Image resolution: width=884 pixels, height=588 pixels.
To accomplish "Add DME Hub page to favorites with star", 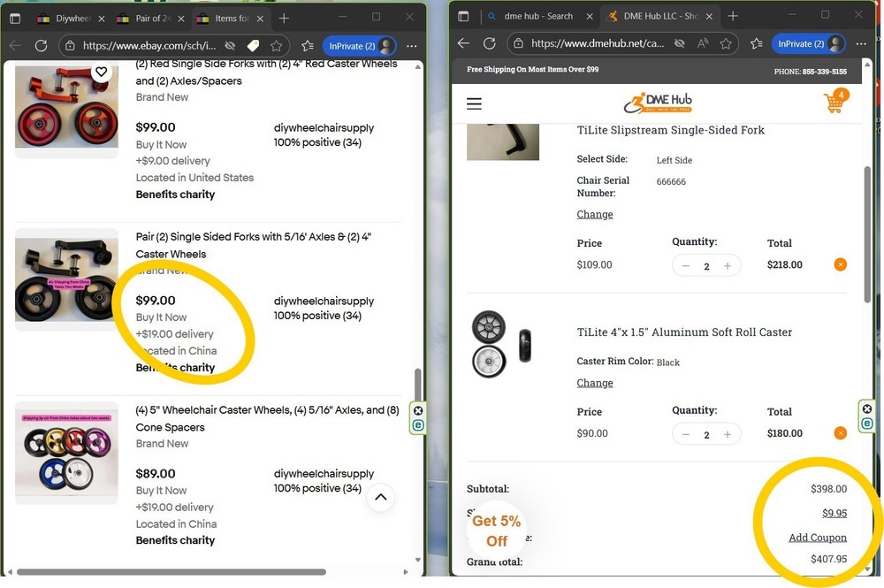I will [726, 43].
